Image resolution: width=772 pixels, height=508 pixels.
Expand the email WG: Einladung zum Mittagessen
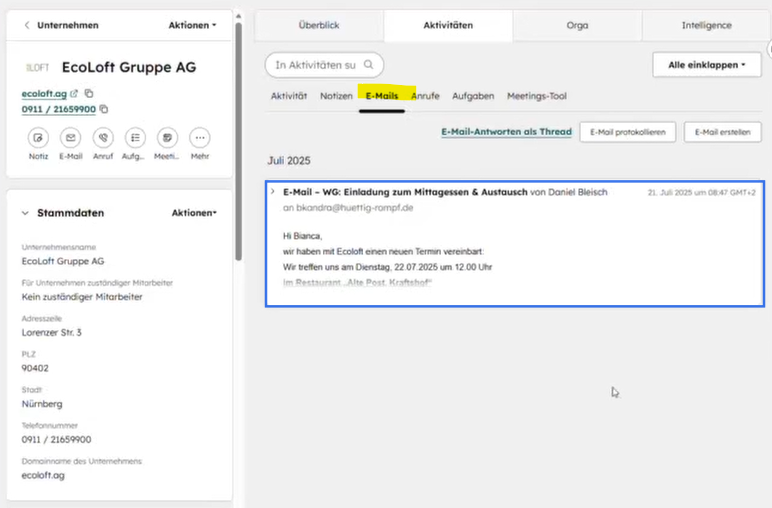(x=273, y=191)
